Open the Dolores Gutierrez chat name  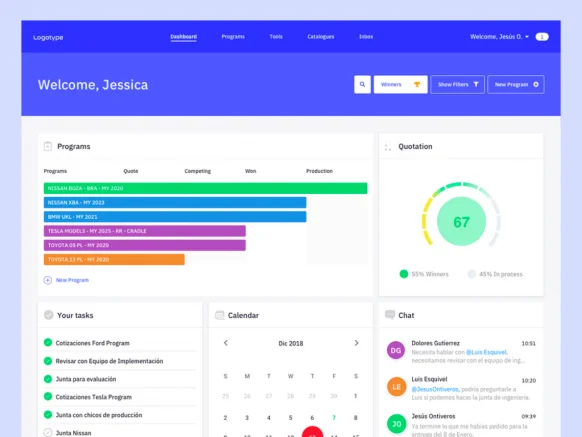(436, 343)
